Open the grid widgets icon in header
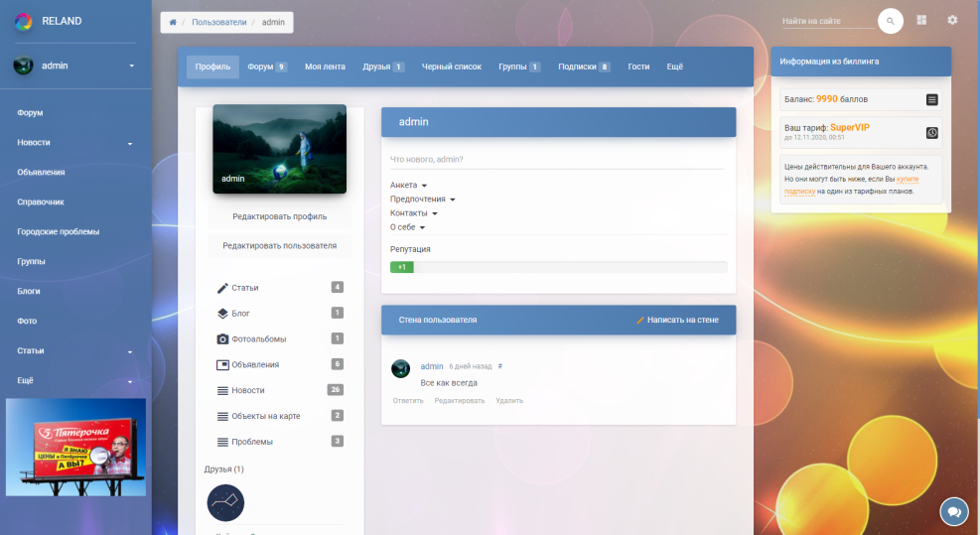980x535 pixels. 921,20
